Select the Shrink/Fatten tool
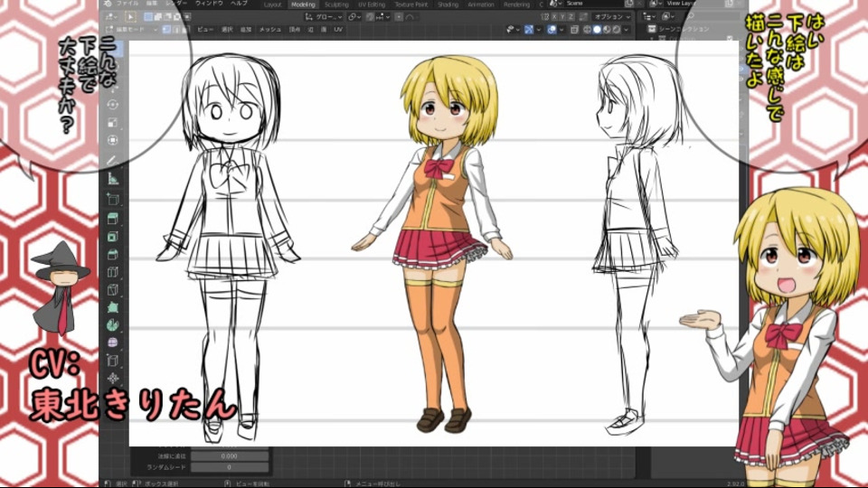 [113, 379]
